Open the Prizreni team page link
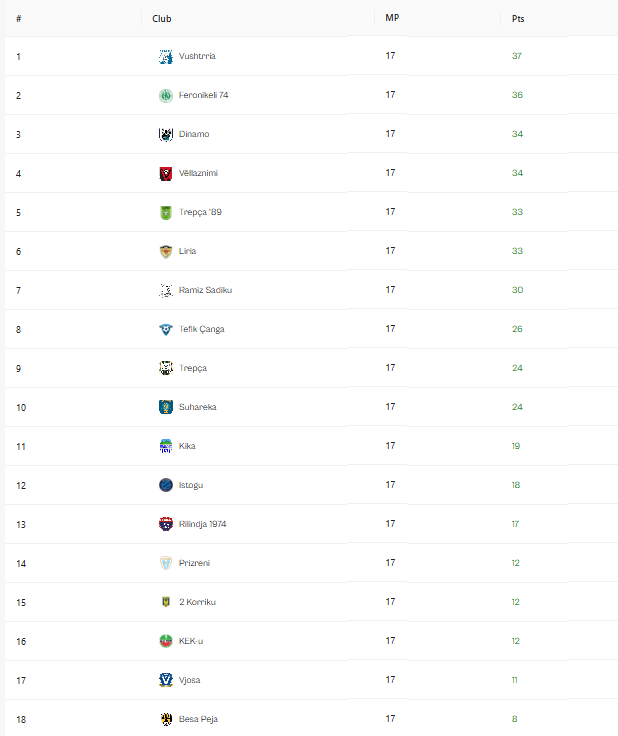This screenshot has width=618, height=736. 194,563
